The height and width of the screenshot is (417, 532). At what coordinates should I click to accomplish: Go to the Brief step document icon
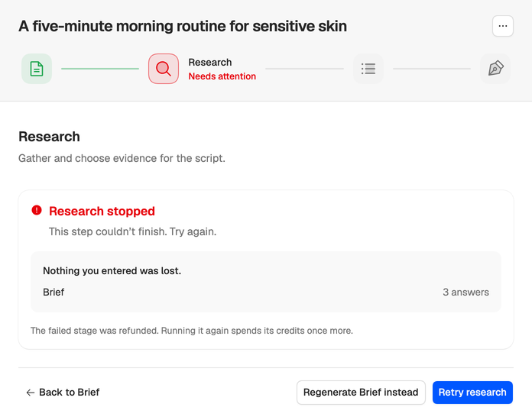tap(37, 69)
